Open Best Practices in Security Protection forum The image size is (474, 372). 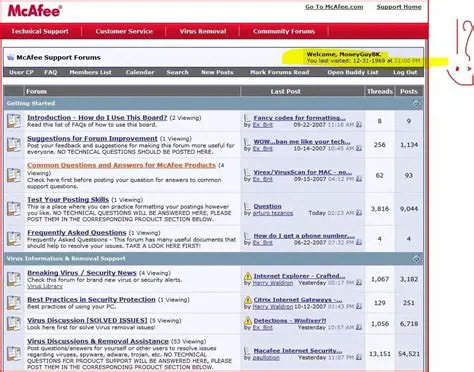click(x=91, y=299)
